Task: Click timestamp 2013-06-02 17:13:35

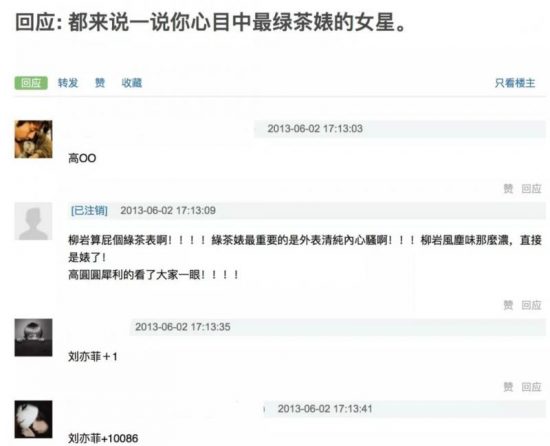Action: 183,327
